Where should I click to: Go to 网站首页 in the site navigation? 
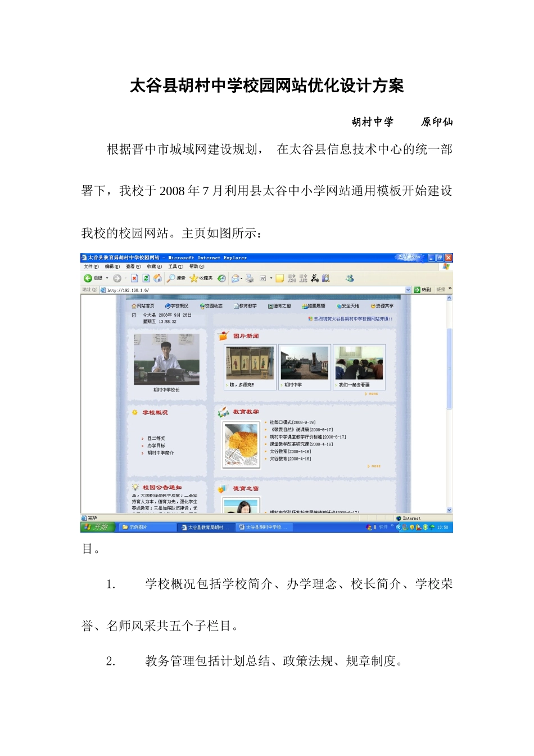click(x=143, y=306)
